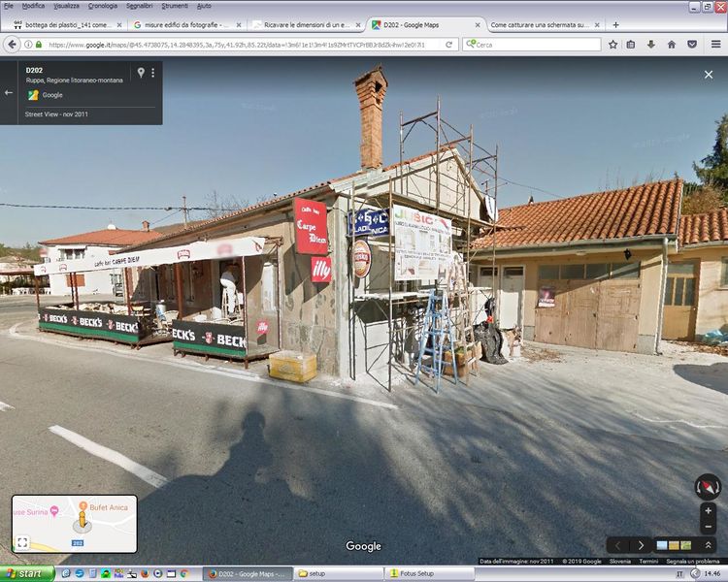Click the yellow Pegman on the minimap
The image size is (728, 582).
tap(83, 519)
